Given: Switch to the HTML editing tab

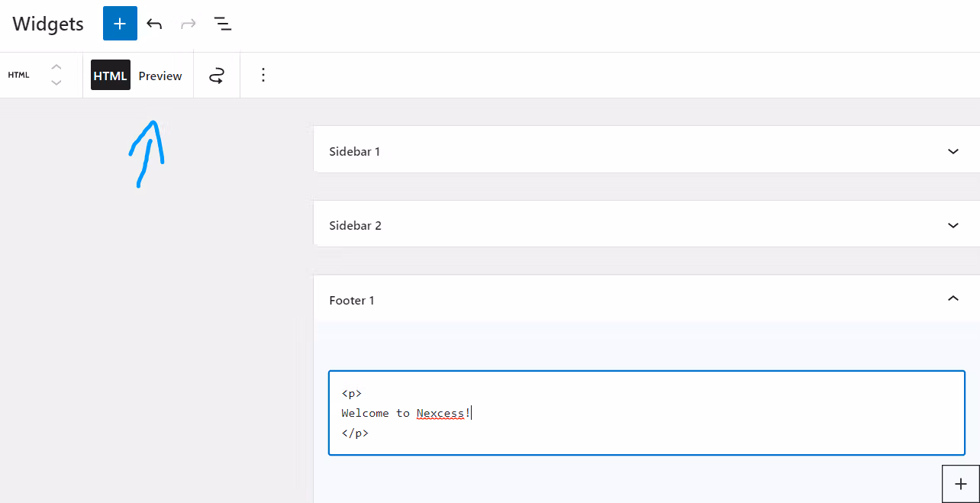Looking at the screenshot, I should 110,75.
